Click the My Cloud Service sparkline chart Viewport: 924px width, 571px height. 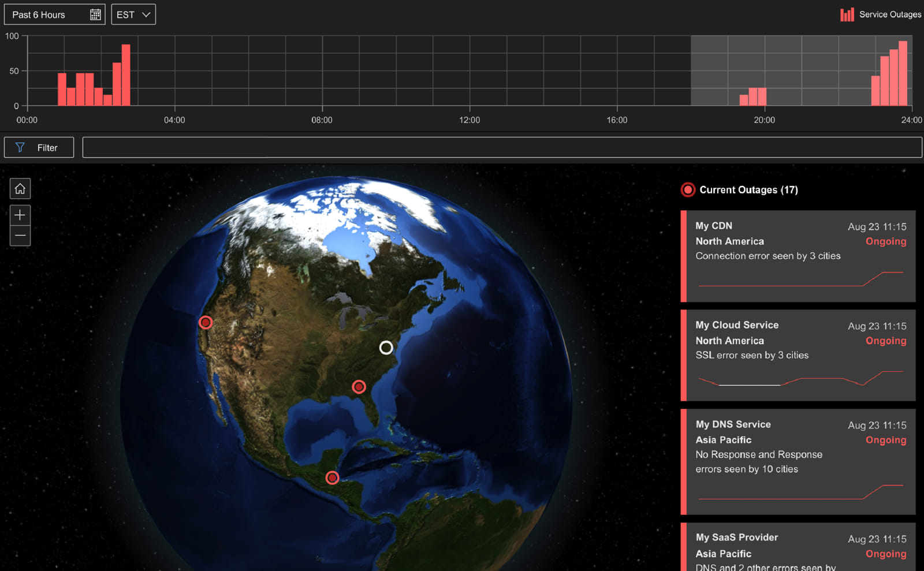(800, 378)
